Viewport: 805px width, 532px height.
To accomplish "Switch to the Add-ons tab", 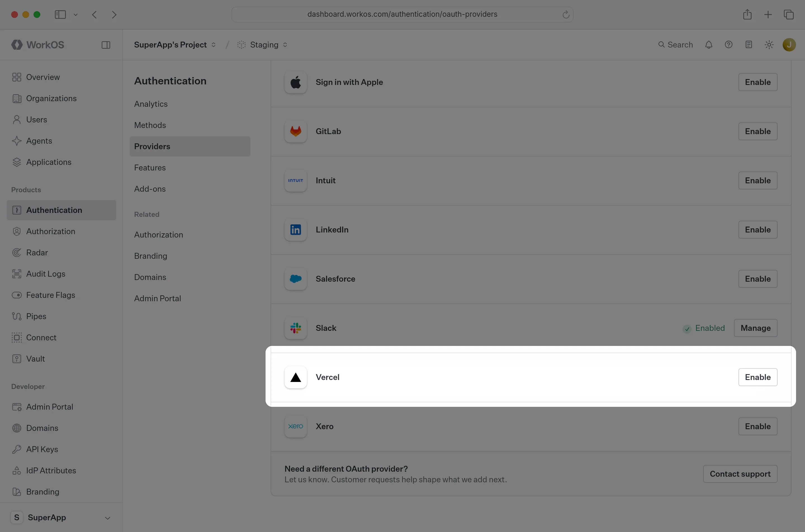I will pos(190,189).
